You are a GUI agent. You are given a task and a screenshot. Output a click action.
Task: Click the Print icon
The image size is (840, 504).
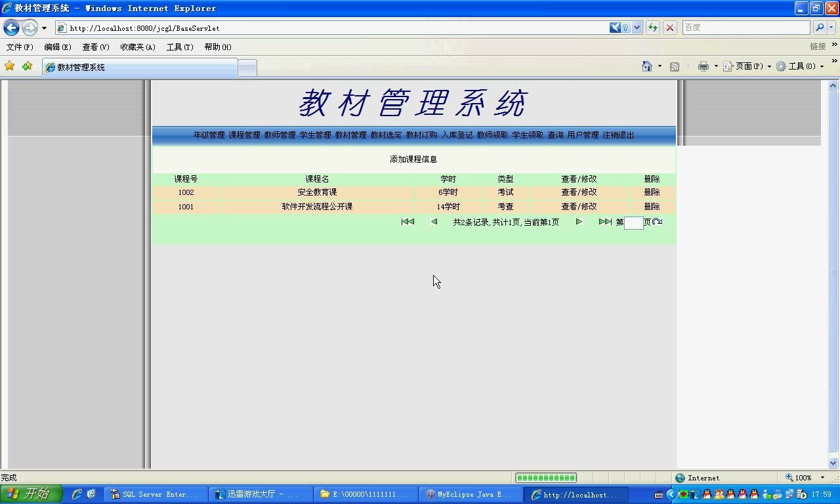tap(703, 66)
